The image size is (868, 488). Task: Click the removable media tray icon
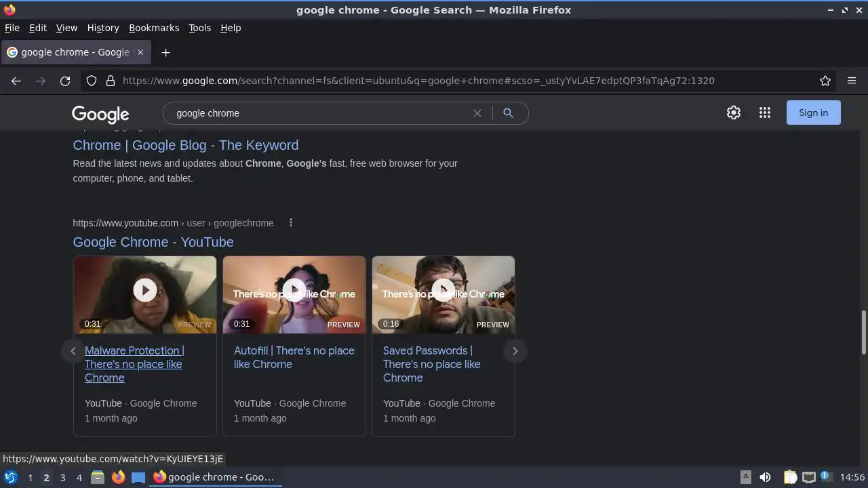(745, 477)
